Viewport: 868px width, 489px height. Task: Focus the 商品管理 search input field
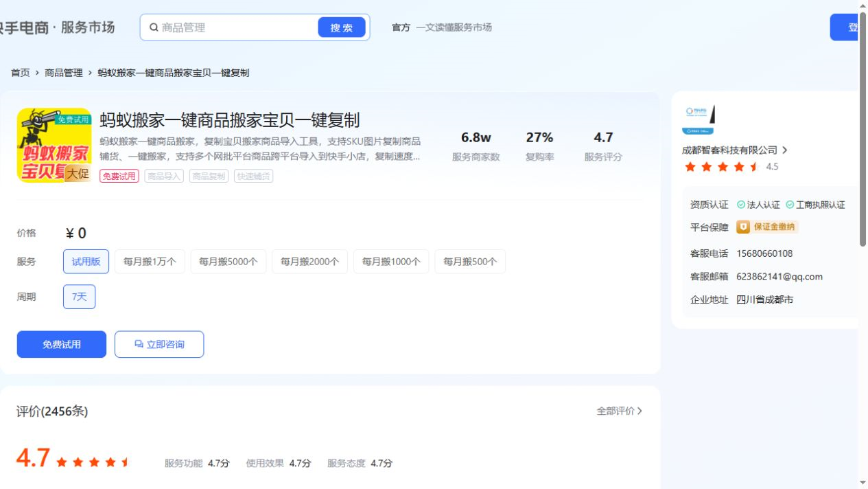tap(237, 27)
